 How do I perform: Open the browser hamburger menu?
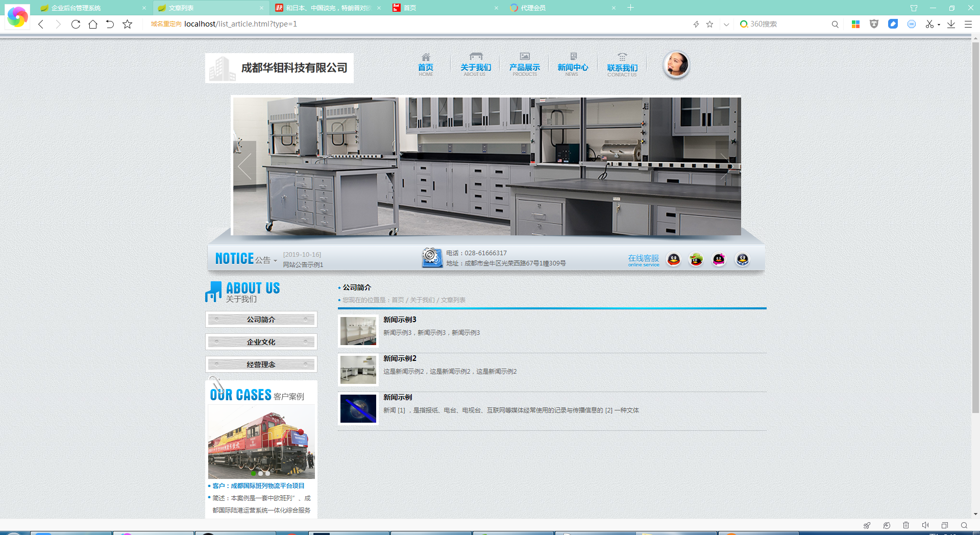[968, 24]
